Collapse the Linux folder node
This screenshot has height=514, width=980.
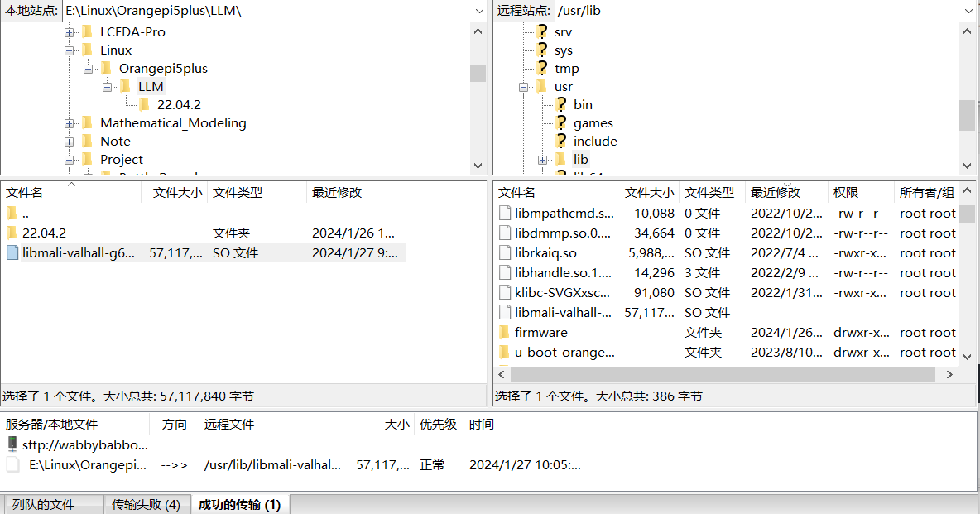click(69, 50)
